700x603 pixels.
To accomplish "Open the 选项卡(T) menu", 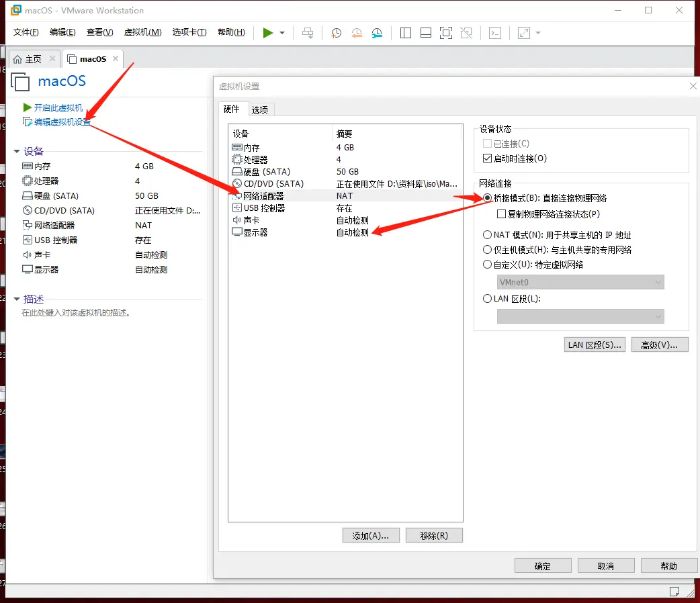I will (189, 32).
